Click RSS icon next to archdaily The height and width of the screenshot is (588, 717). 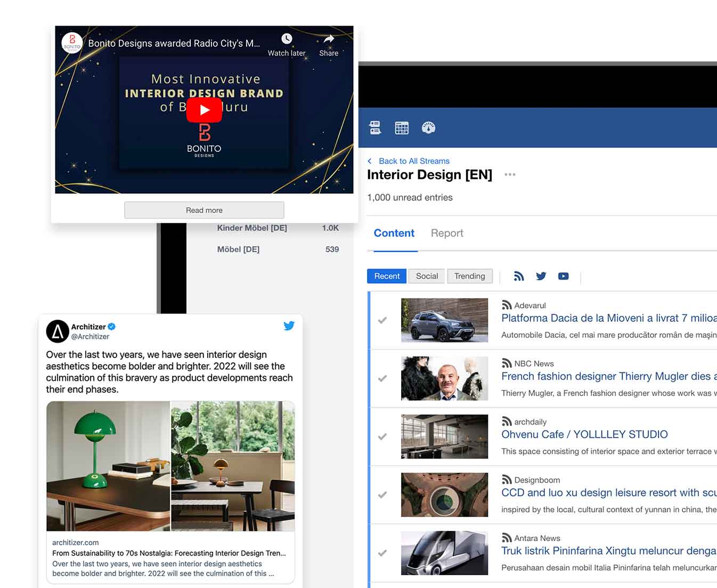click(507, 421)
